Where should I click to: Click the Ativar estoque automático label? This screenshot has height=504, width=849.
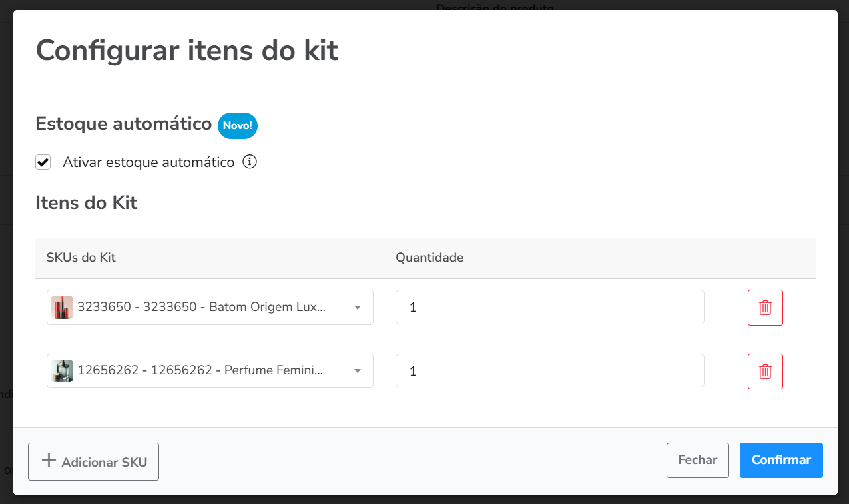(x=148, y=162)
